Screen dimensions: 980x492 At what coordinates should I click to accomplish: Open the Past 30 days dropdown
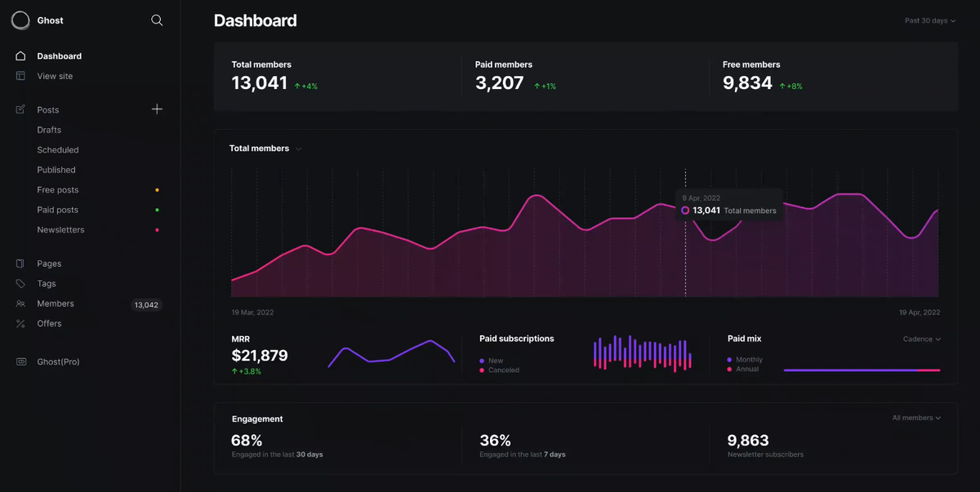pos(930,20)
